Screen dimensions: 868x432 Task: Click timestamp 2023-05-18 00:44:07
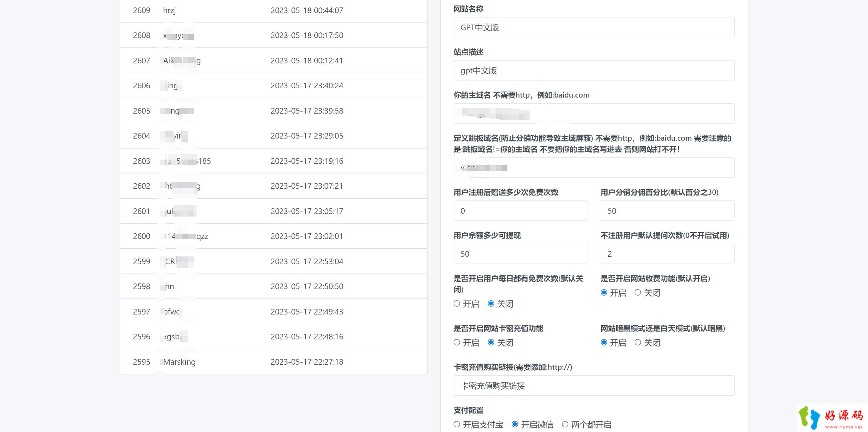(307, 11)
